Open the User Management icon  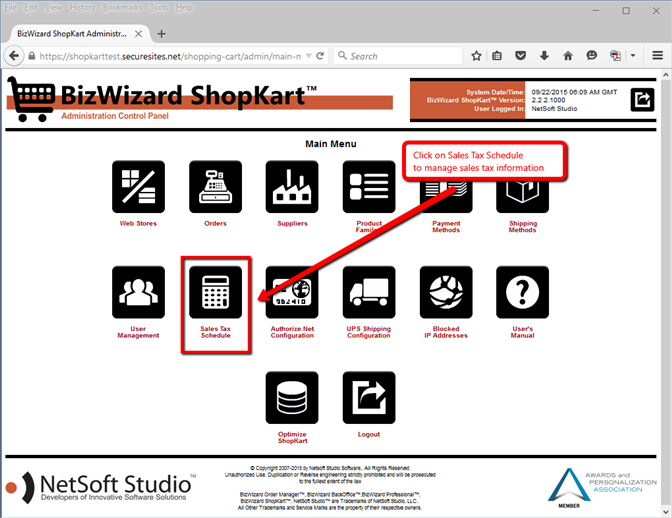click(138, 292)
